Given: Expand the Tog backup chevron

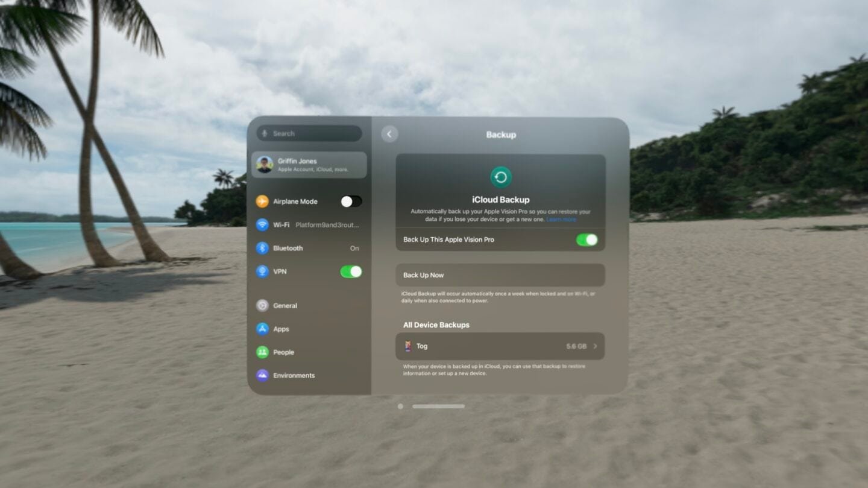Looking at the screenshot, I should click(595, 346).
